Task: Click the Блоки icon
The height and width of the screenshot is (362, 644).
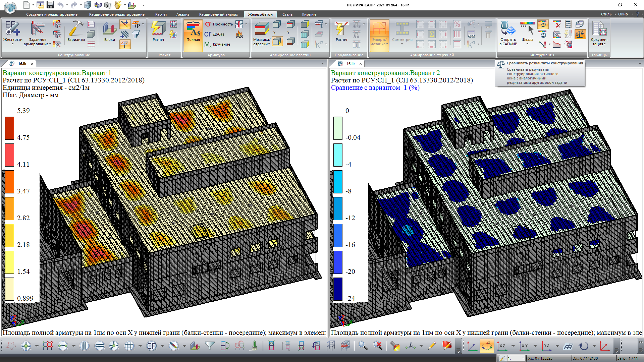Action: tap(109, 29)
